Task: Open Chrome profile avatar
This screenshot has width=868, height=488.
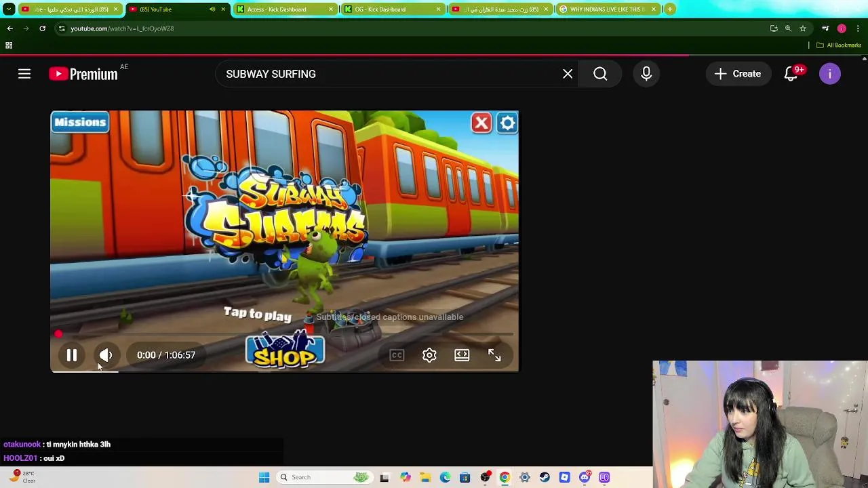Action: (842, 28)
